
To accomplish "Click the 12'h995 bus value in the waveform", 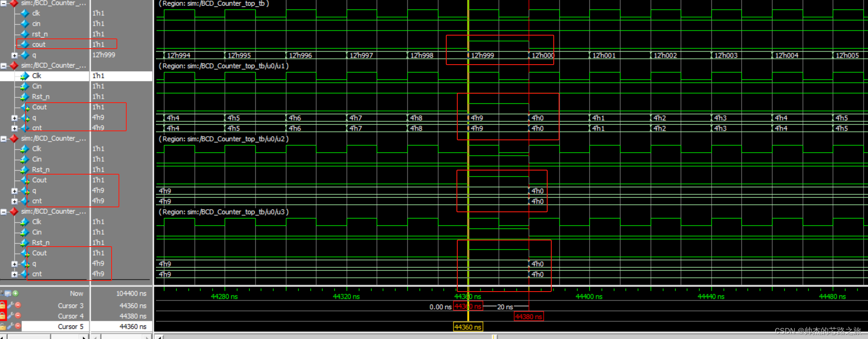I will (x=239, y=55).
